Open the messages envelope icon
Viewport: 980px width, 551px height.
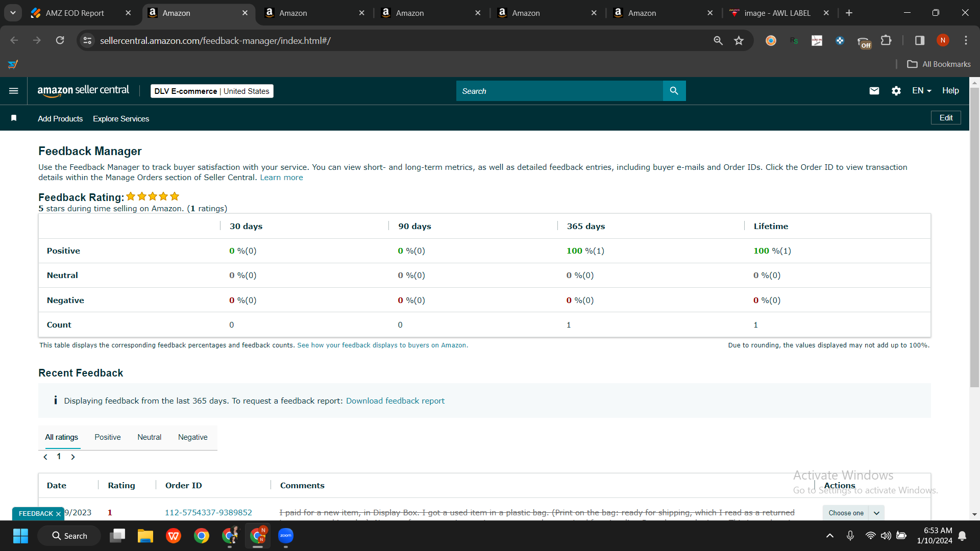[874, 91]
